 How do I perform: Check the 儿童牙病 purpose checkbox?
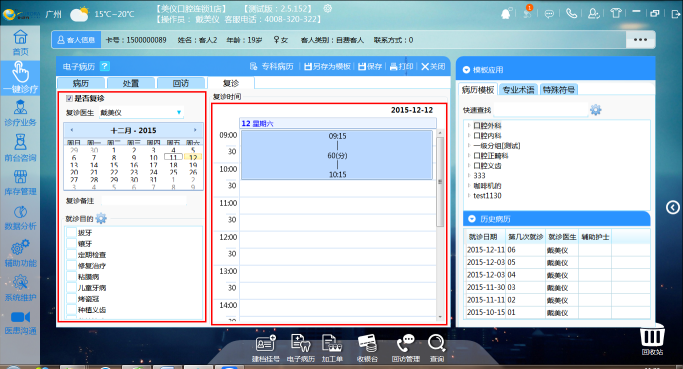pyautogui.click(x=72, y=288)
